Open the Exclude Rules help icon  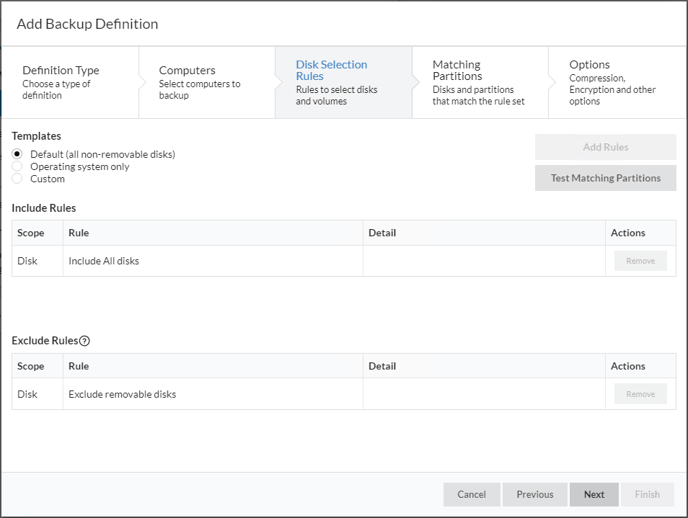[x=85, y=341]
